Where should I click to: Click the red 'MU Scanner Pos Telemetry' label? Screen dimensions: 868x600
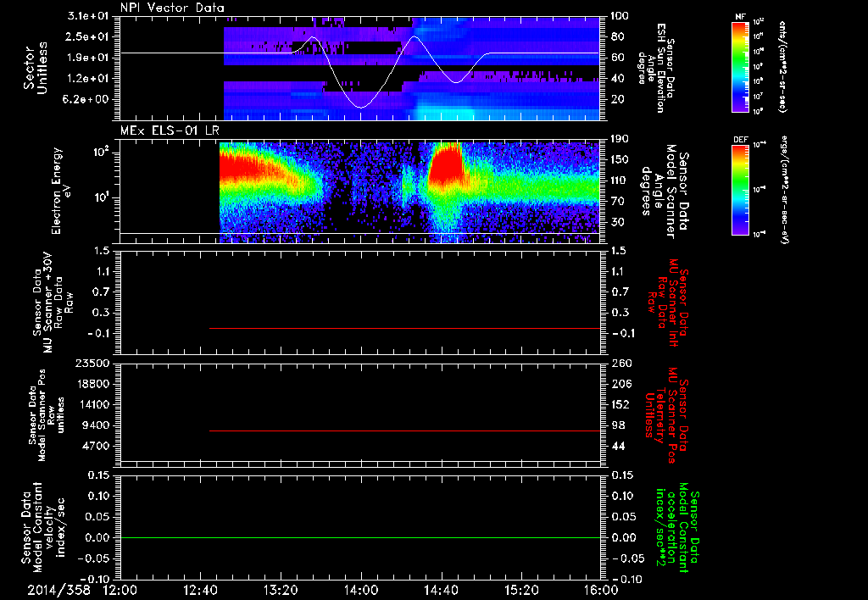[x=668, y=415]
